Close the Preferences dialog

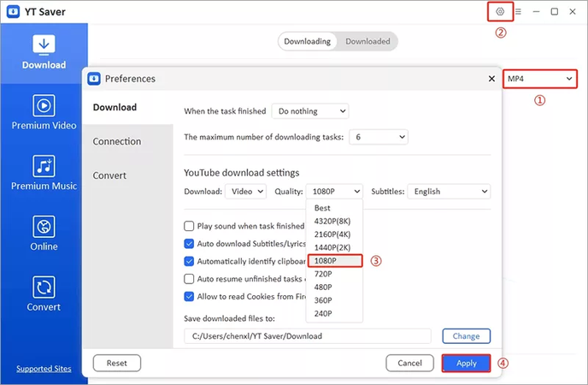[x=491, y=79]
